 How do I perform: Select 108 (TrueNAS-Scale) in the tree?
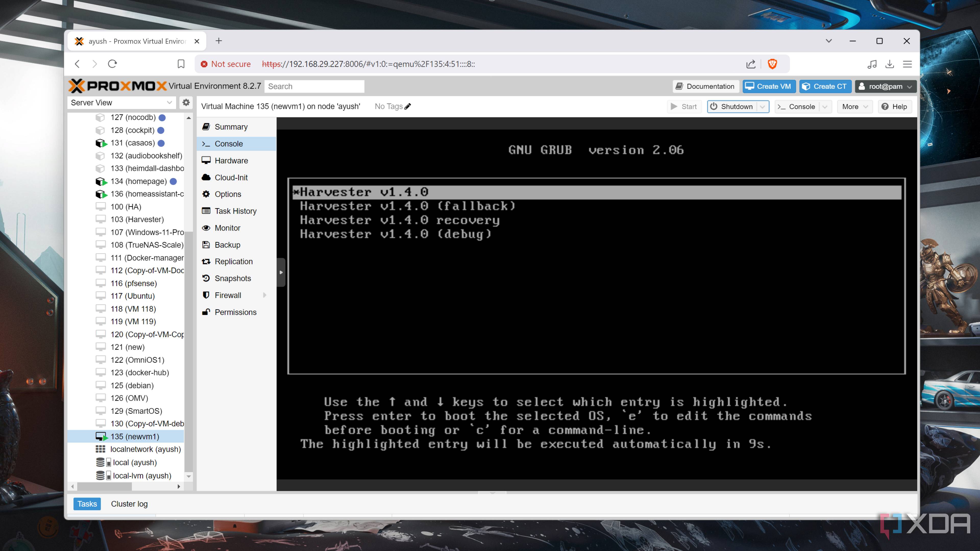(147, 245)
